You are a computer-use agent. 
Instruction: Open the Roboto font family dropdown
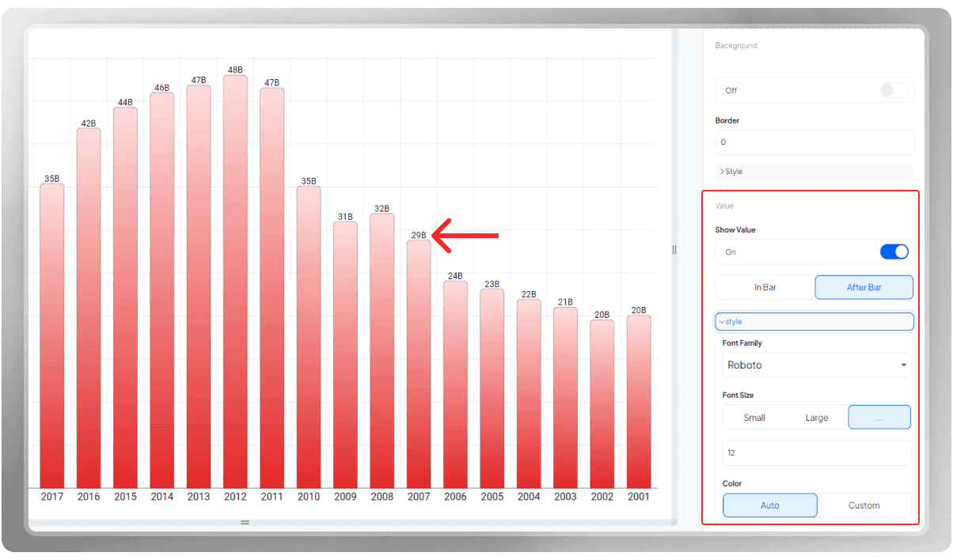click(817, 365)
